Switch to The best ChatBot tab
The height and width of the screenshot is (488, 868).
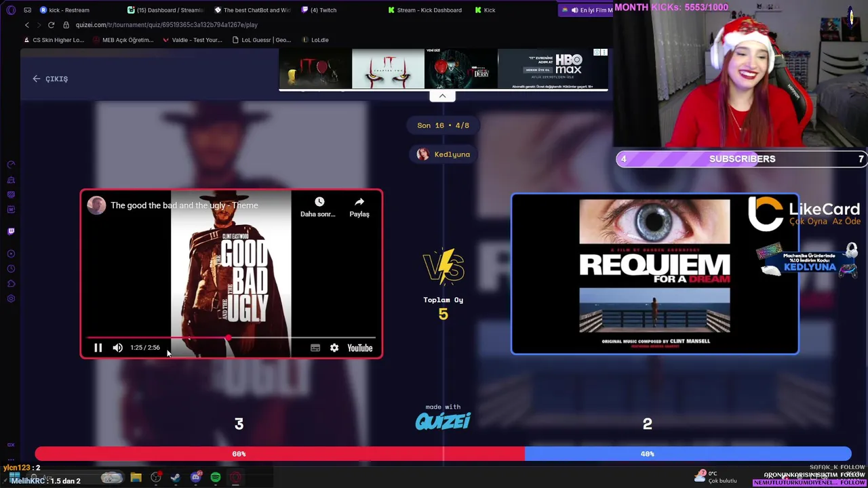tap(253, 10)
